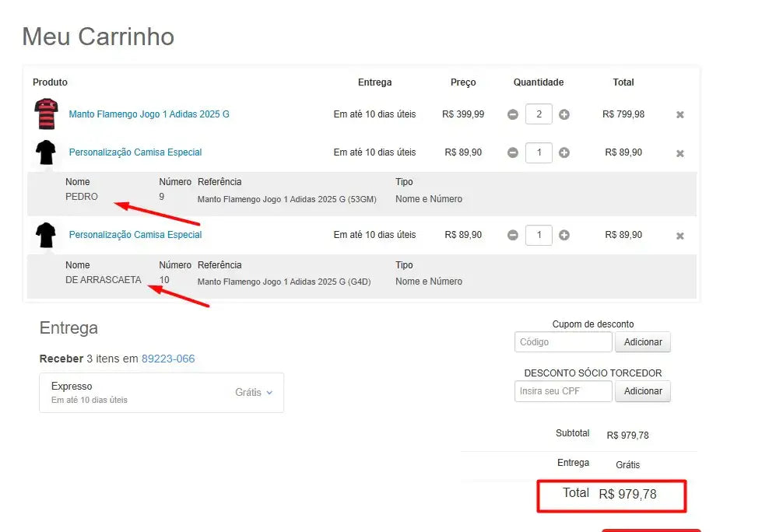Decrease quantity of DE ARRASCAETA personalization
This screenshot has height=532, width=776.
tap(512, 235)
